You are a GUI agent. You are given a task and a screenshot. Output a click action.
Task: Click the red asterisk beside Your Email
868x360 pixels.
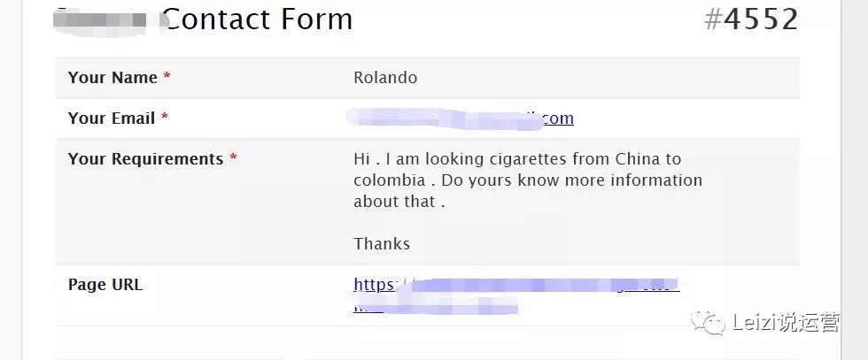point(165,118)
